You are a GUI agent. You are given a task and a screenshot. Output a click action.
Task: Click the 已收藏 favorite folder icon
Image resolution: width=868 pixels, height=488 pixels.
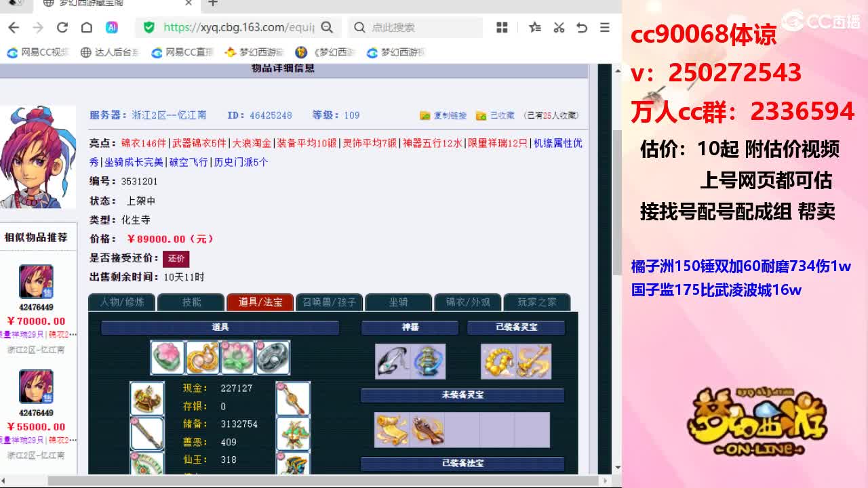pyautogui.click(x=481, y=115)
